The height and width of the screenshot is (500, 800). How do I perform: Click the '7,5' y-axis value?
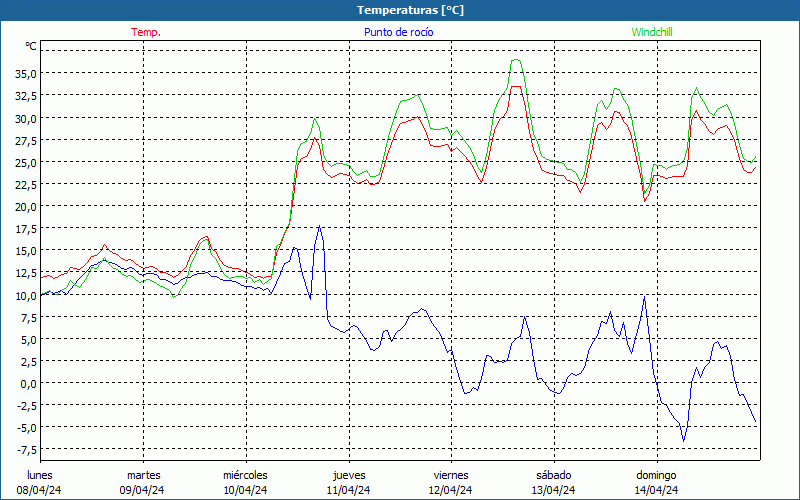[28, 317]
